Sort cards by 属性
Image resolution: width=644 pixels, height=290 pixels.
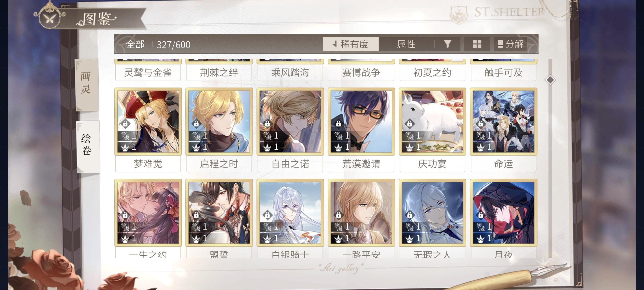click(x=406, y=44)
